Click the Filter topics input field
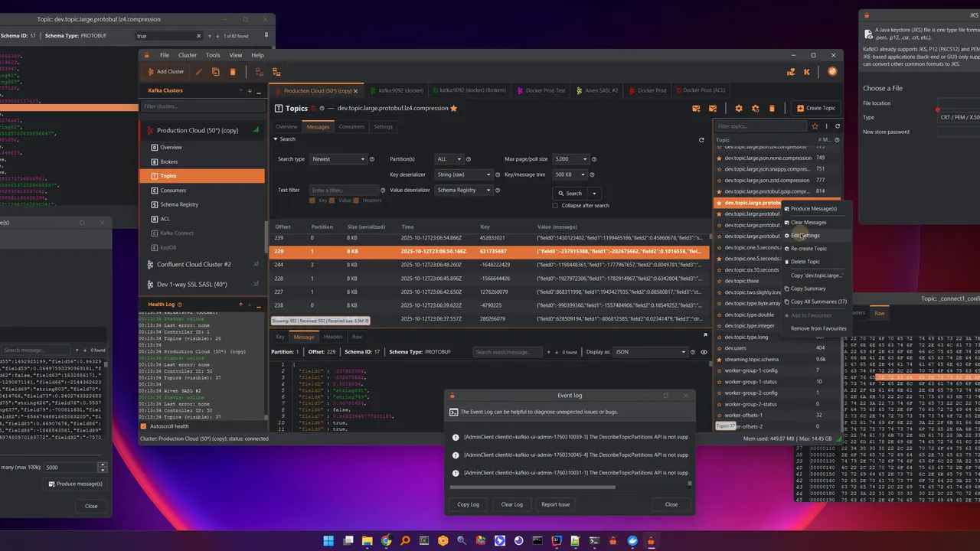 coord(761,126)
